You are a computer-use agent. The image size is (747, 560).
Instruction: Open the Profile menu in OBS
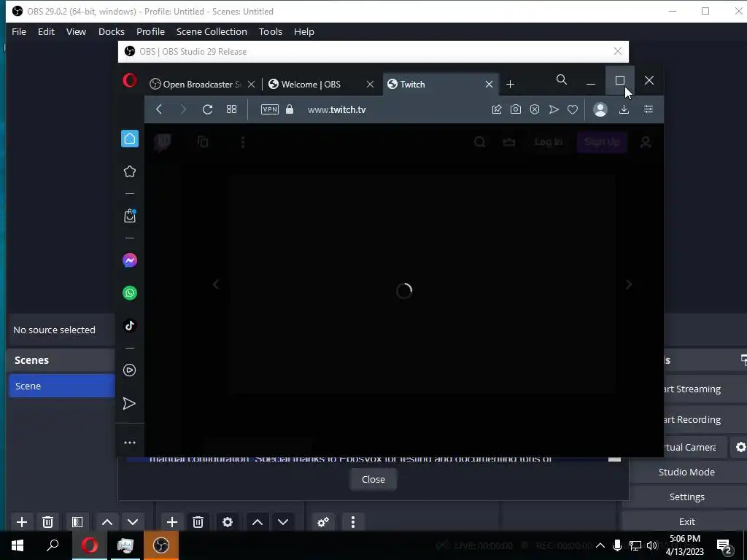pos(150,31)
